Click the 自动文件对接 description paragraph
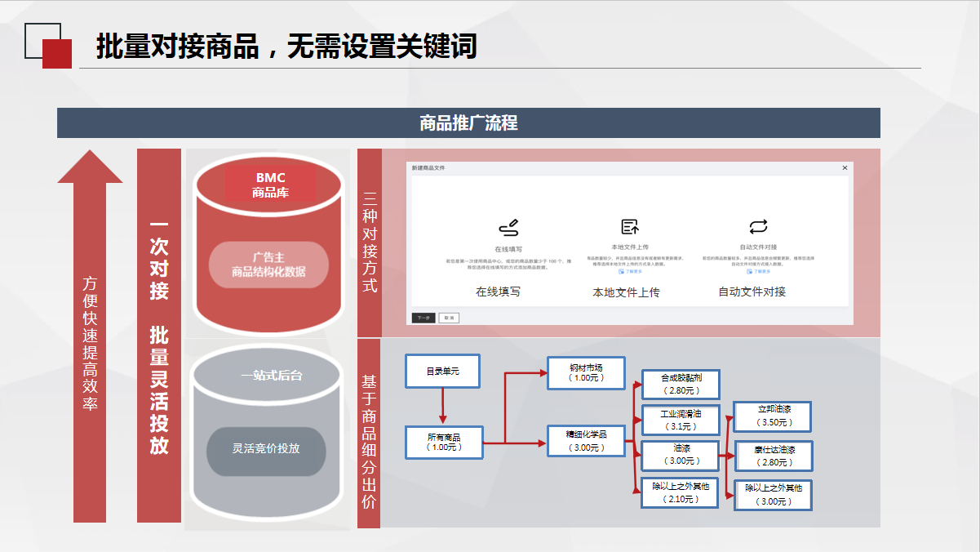This screenshot has width=980, height=552. click(758, 260)
